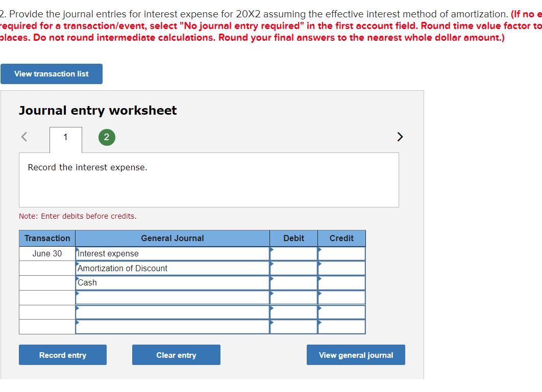Click the View transaction list button
The height and width of the screenshot is (392, 542).
[x=51, y=73]
